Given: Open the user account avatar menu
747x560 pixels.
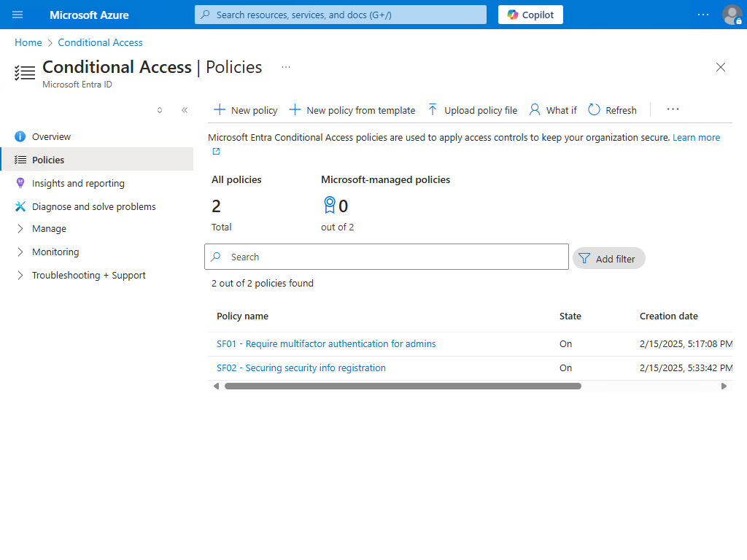Looking at the screenshot, I should [x=732, y=15].
